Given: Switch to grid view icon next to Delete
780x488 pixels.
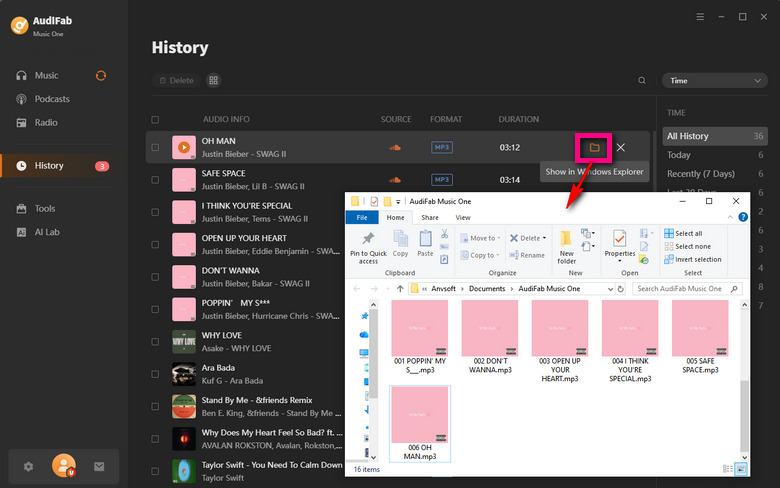Looking at the screenshot, I should (213, 81).
